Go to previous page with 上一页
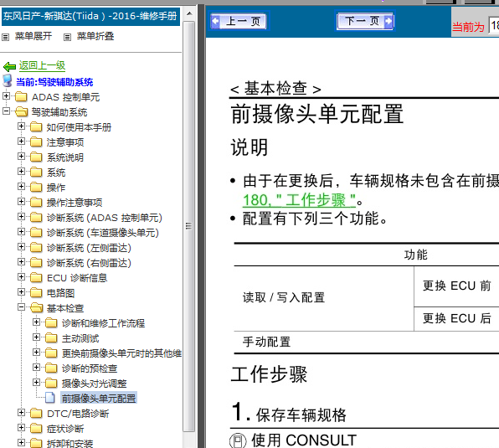 pos(239,21)
